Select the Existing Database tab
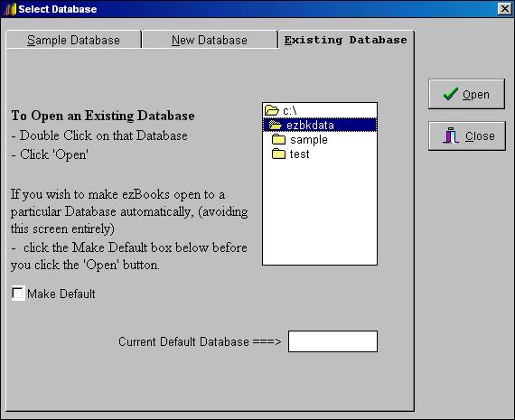 click(346, 40)
